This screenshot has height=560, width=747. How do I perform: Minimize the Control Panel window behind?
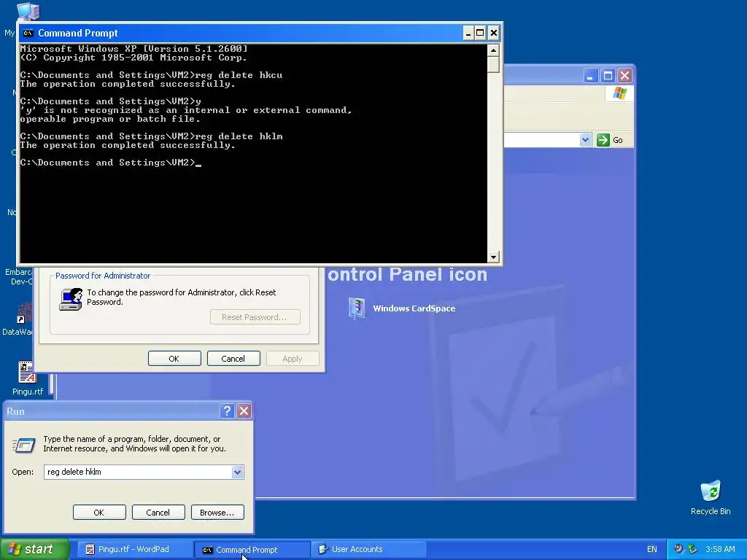click(x=590, y=75)
